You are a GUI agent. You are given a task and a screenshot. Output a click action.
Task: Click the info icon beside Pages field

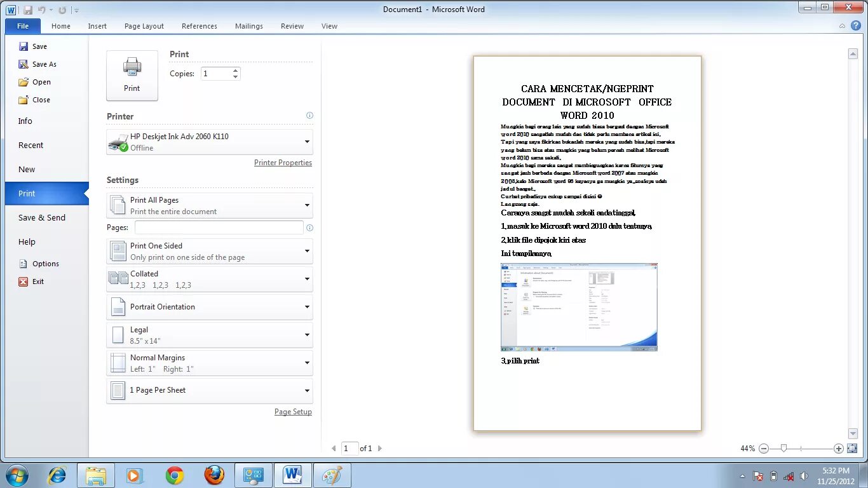pos(309,227)
